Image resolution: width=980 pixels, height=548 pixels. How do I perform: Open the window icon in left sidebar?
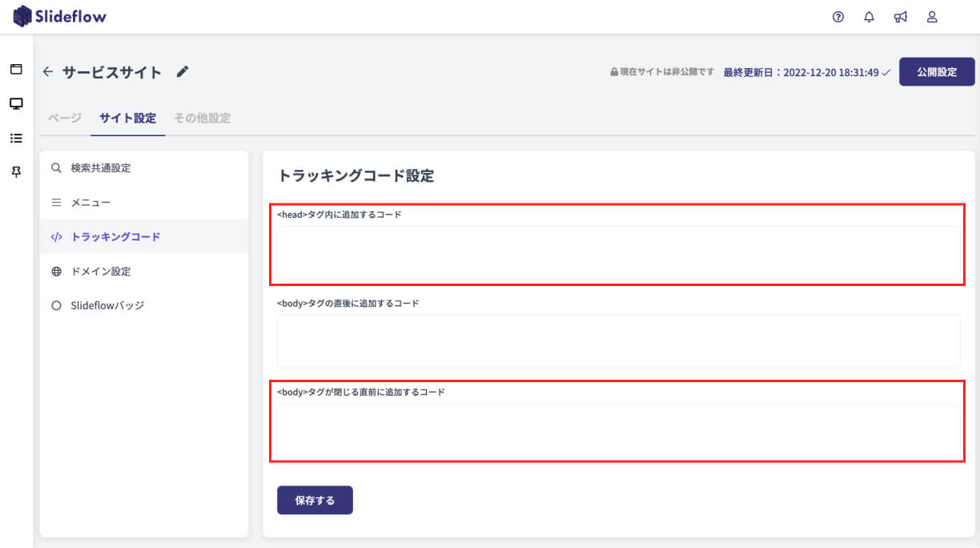[x=16, y=69]
